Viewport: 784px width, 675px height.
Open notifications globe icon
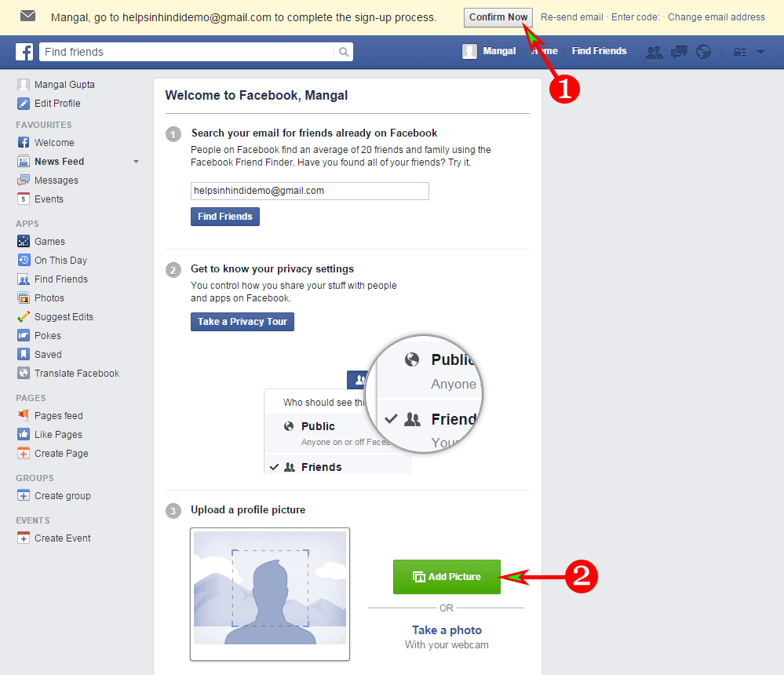tap(703, 52)
